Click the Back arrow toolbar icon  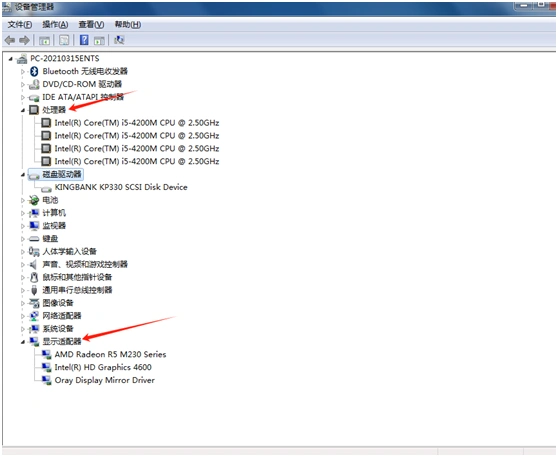10,40
